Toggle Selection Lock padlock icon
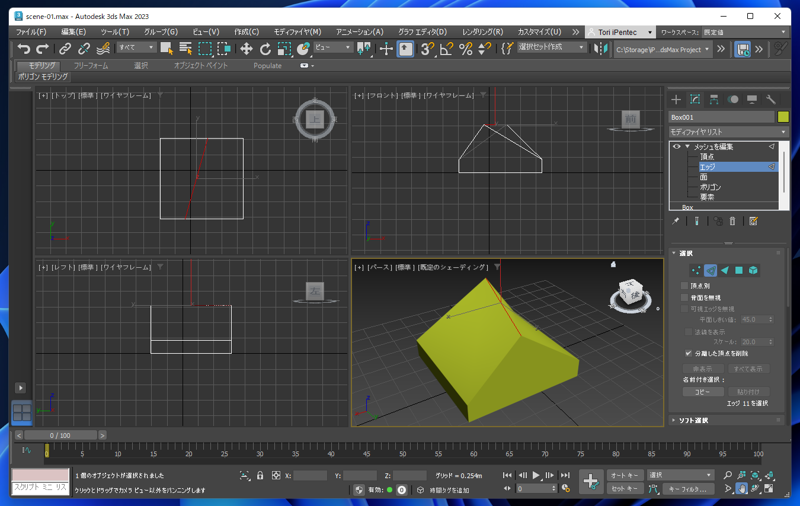800x506 pixels. point(260,475)
